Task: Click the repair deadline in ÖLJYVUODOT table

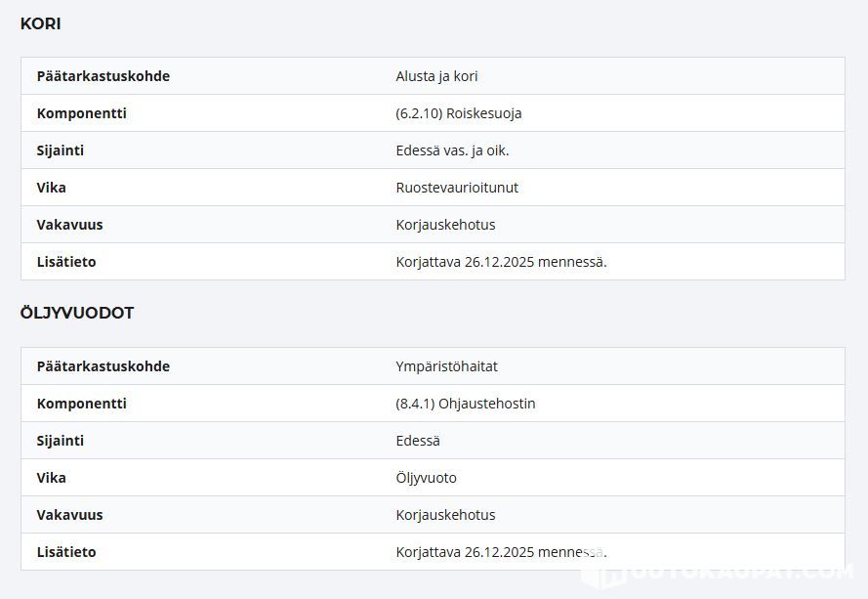Action: click(501, 552)
